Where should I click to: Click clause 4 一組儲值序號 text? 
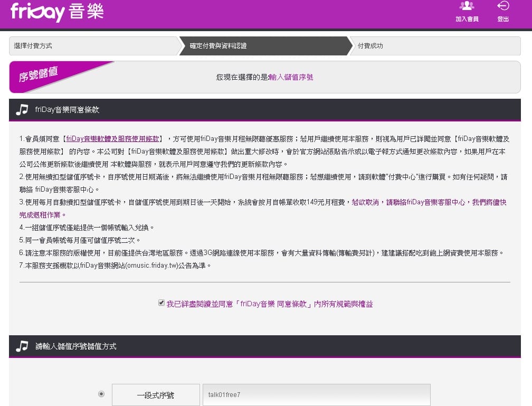[x=87, y=228]
